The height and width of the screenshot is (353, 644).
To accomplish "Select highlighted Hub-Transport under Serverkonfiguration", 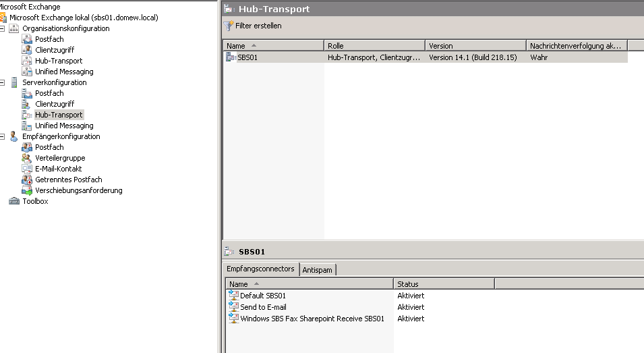I will [x=59, y=115].
